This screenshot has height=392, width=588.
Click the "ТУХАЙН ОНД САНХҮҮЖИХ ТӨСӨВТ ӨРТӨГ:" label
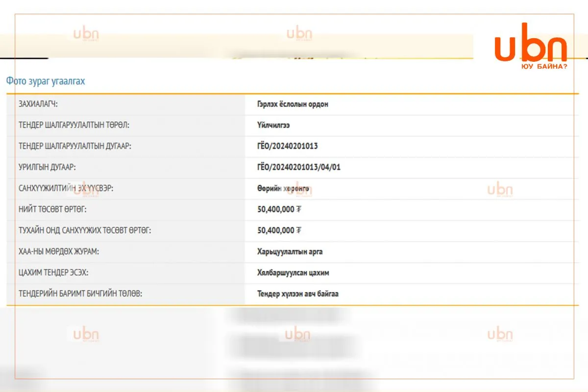coord(85,230)
